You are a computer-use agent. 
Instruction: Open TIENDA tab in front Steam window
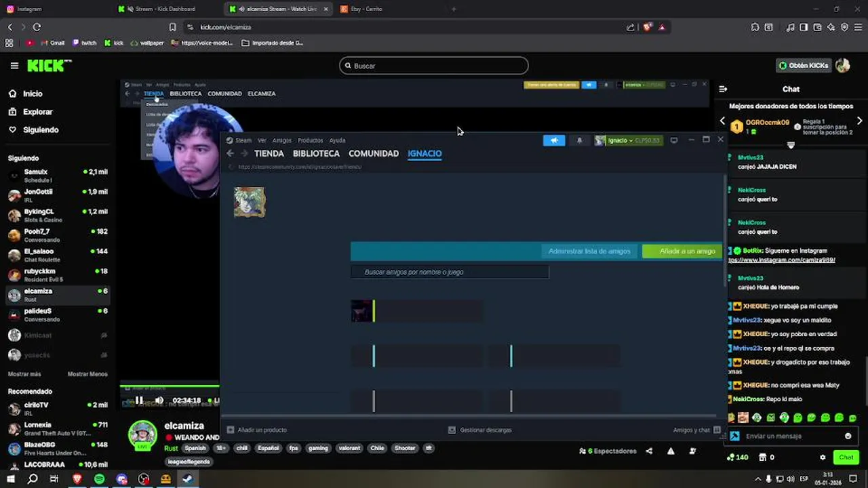click(x=269, y=154)
